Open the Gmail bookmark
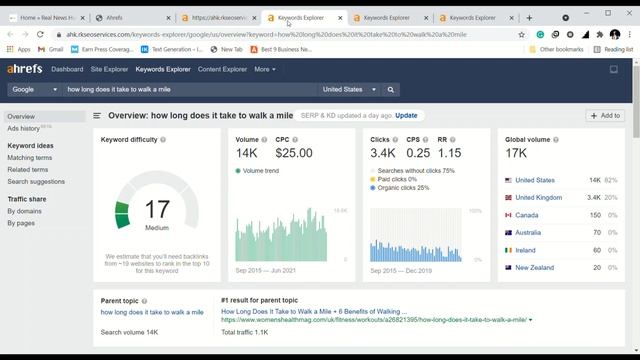The width and height of the screenshot is (640, 360). tap(51, 49)
